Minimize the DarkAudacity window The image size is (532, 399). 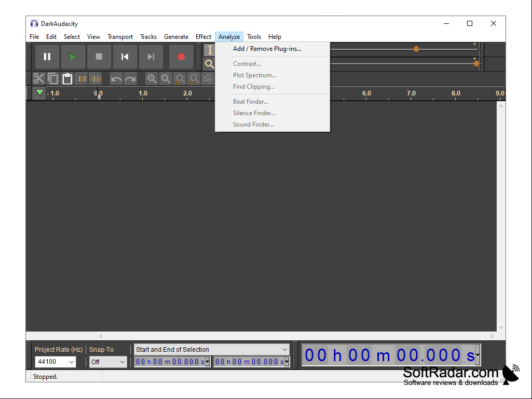[x=446, y=23]
